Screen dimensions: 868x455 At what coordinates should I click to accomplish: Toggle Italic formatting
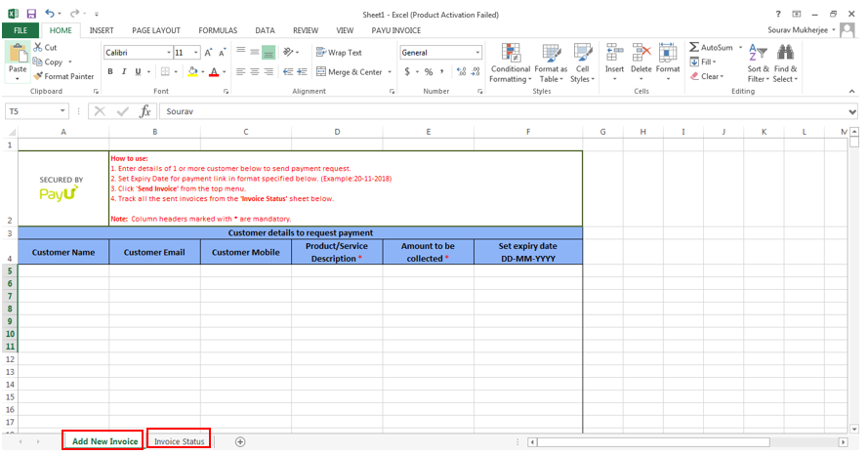(x=124, y=72)
